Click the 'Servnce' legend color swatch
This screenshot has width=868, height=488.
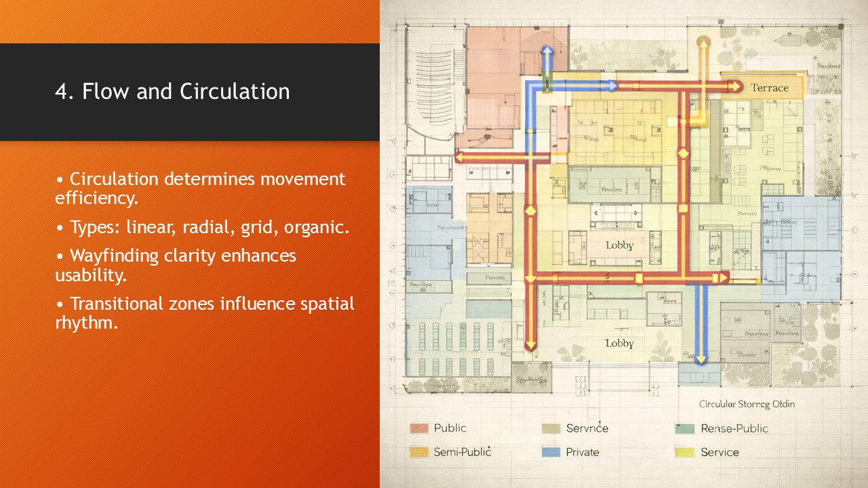(x=551, y=428)
